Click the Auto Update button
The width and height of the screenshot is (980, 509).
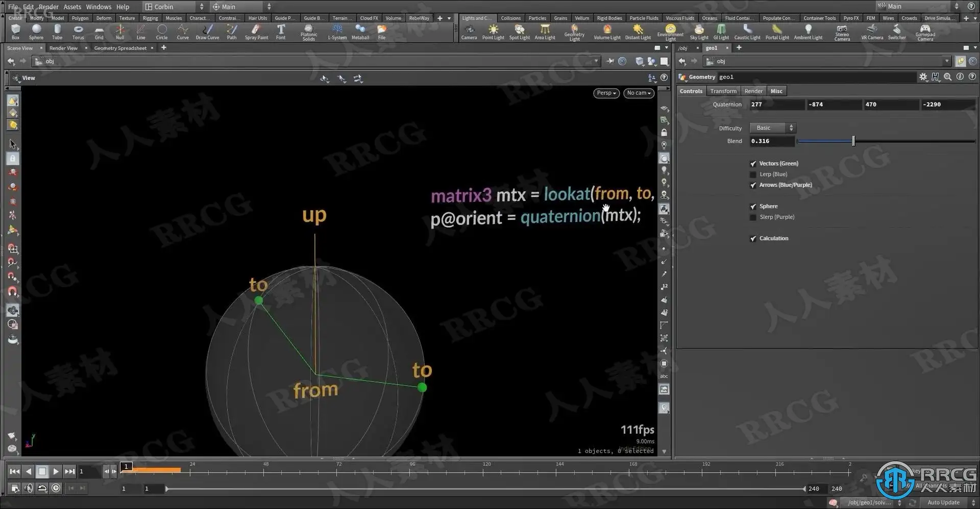pyautogui.click(x=943, y=502)
